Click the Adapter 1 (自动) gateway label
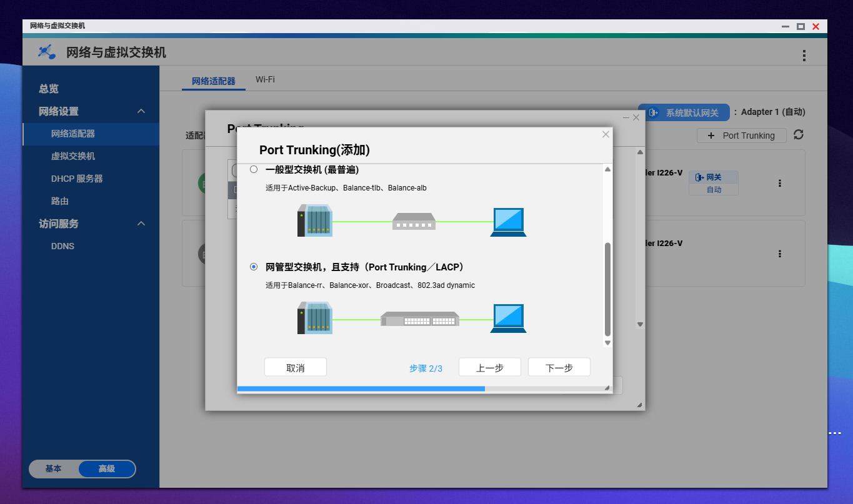 (x=773, y=112)
